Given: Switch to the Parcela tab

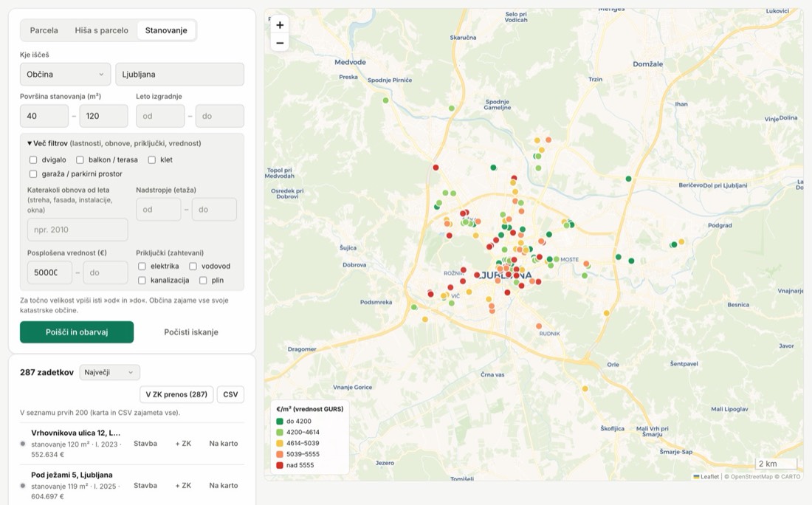Looking at the screenshot, I should [44, 30].
